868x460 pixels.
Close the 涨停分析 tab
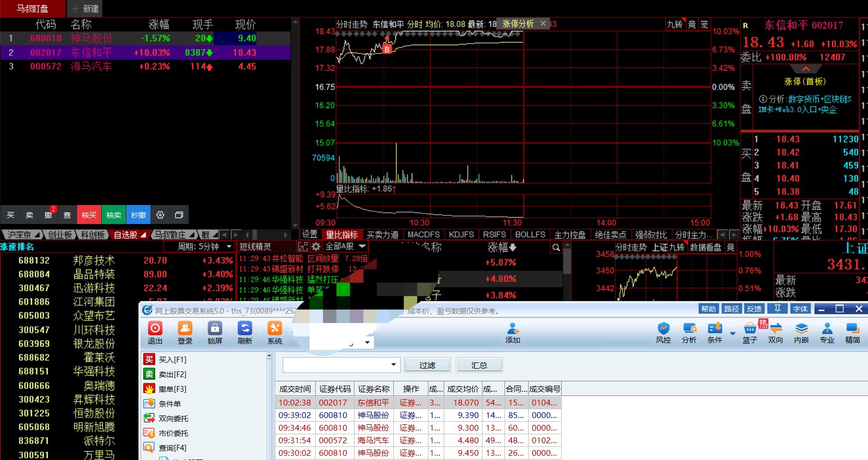pyautogui.click(x=543, y=23)
